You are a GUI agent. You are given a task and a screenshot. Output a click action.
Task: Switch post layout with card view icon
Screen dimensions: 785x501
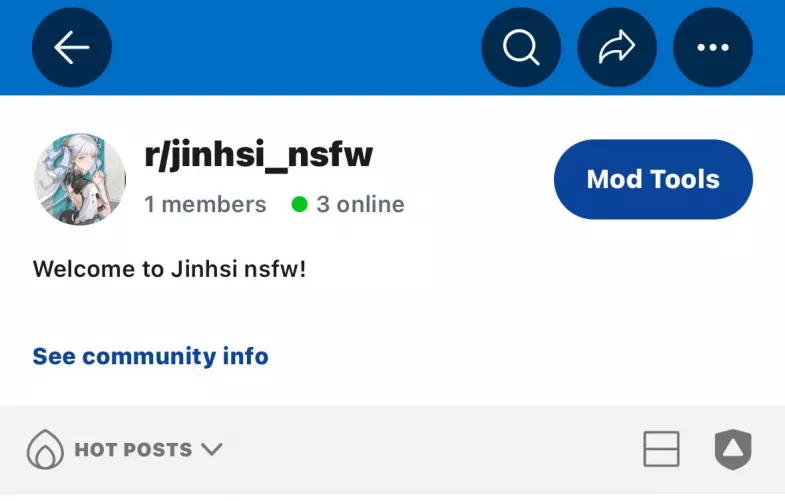coord(661,449)
